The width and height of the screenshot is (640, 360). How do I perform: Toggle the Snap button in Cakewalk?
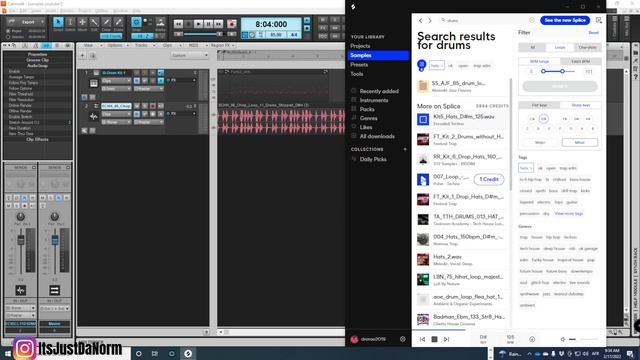coord(136,22)
